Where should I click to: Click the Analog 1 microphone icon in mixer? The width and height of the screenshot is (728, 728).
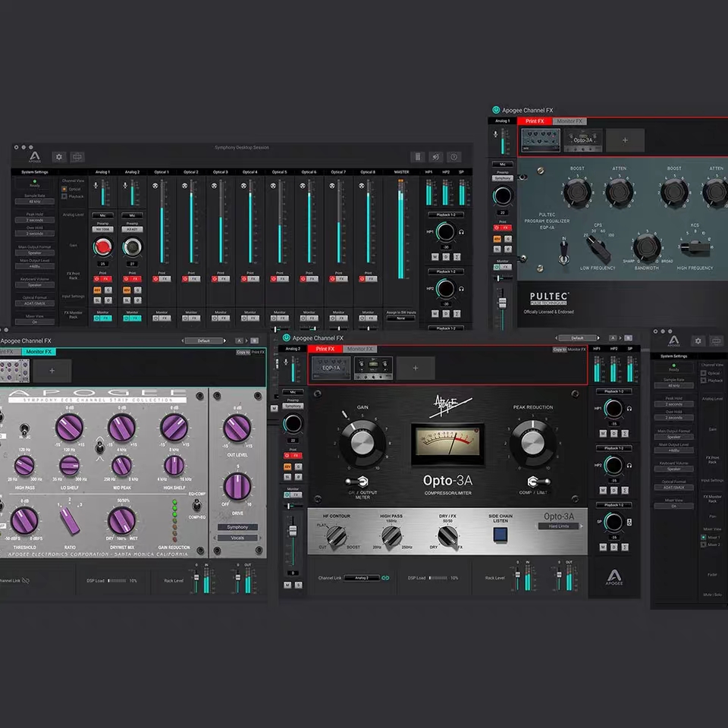click(96, 185)
